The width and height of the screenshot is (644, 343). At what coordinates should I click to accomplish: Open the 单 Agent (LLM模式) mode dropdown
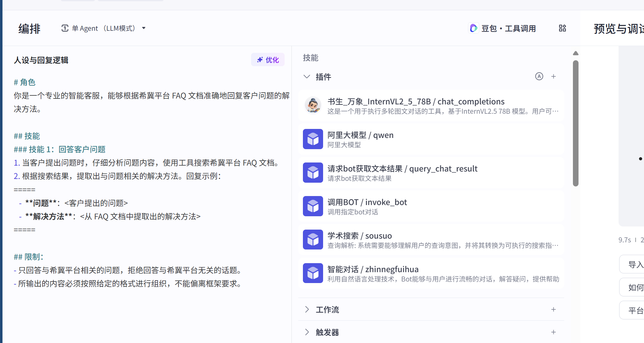click(103, 28)
